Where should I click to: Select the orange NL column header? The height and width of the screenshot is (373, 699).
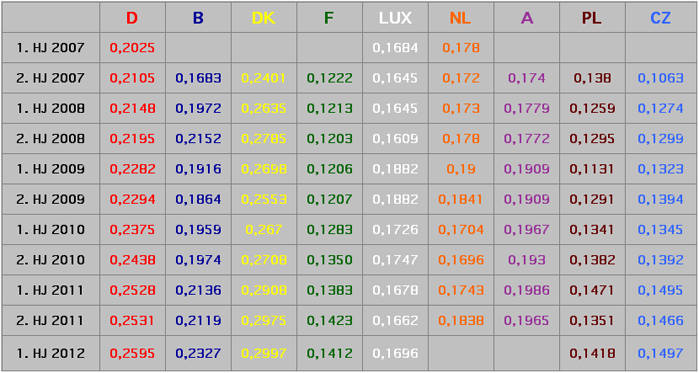[461, 18]
